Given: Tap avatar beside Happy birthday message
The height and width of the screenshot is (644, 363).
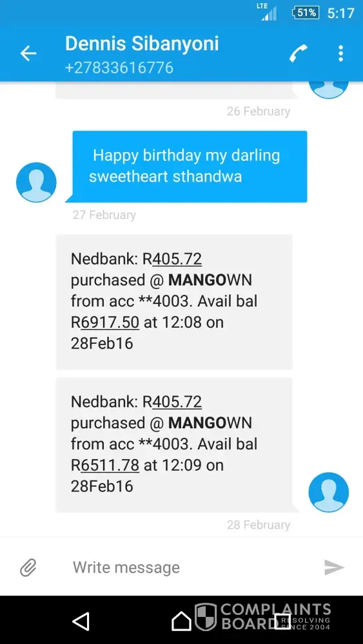Looking at the screenshot, I should (x=36, y=182).
